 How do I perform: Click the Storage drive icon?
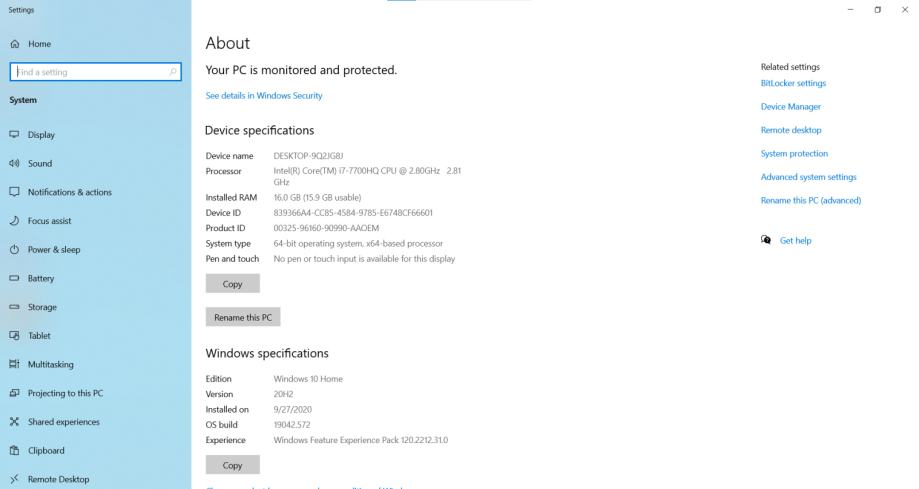15,307
